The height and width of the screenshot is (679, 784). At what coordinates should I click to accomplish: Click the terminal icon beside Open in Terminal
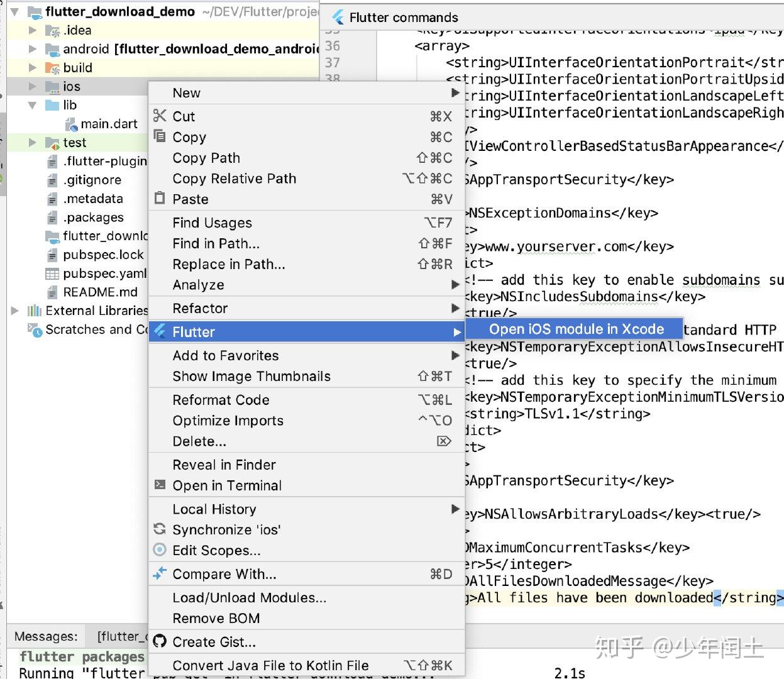[x=159, y=485]
